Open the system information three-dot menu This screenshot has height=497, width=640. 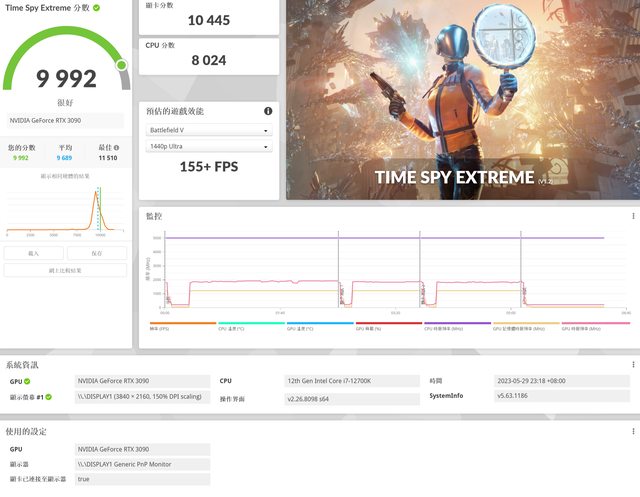(633, 365)
